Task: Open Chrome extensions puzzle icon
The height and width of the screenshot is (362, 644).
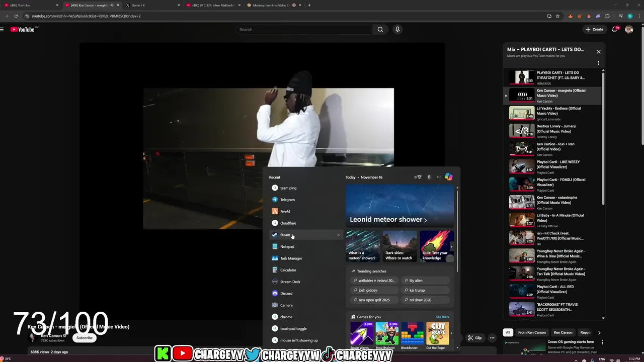Action: 607,16
